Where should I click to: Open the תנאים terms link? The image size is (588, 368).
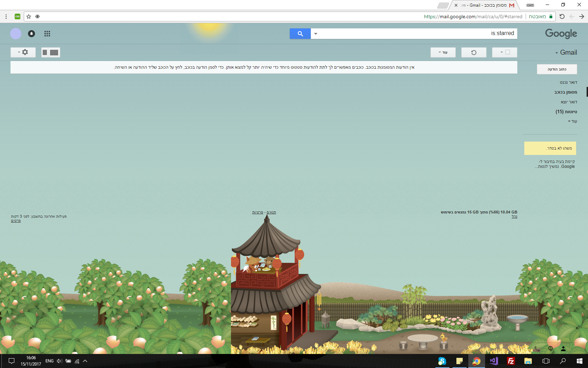pyautogui.click(x=271, y=212)
